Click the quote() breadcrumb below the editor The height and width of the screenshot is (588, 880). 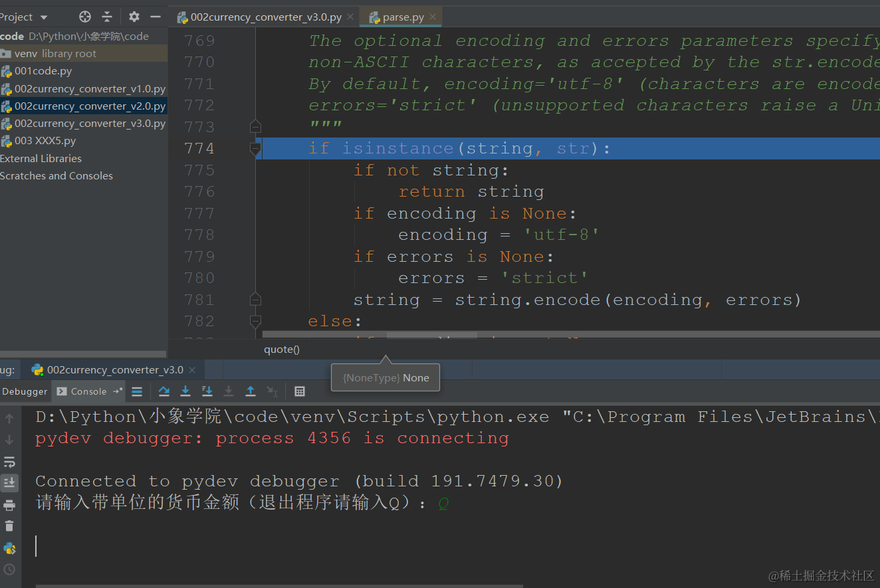(x=281, y=349)
